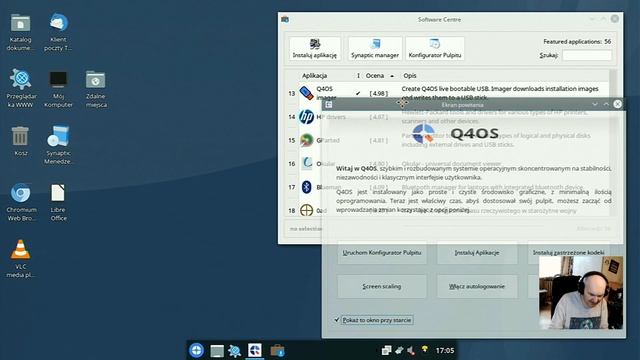640x360 pixels.
Task: Click the GParted app icon
Action: (307, 140)
